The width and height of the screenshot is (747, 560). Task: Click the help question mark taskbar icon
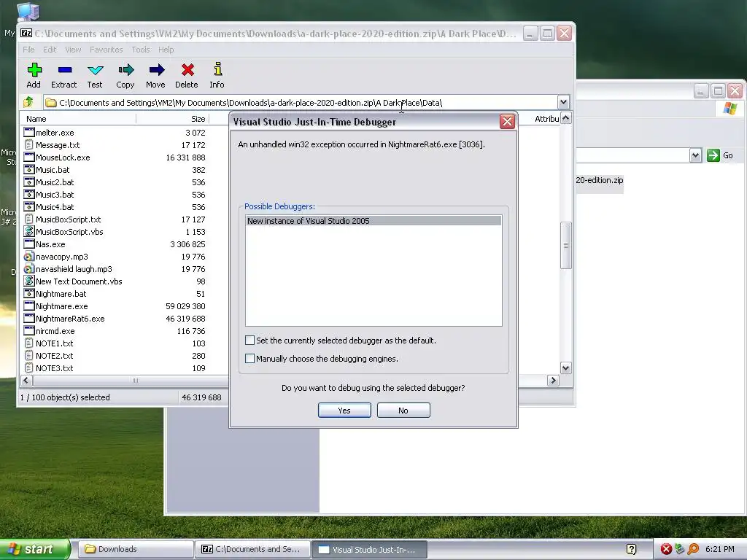click(x=631, y=550)
